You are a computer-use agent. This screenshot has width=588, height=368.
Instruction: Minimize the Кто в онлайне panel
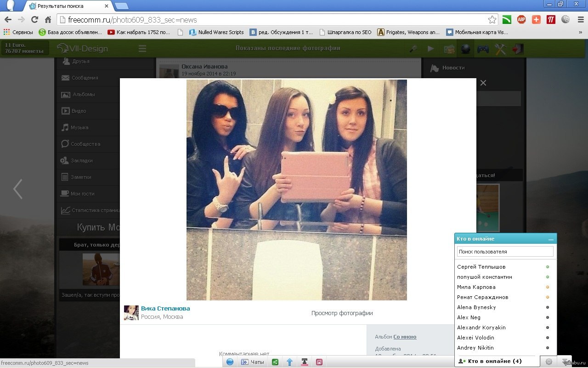[x=551, y=239]
